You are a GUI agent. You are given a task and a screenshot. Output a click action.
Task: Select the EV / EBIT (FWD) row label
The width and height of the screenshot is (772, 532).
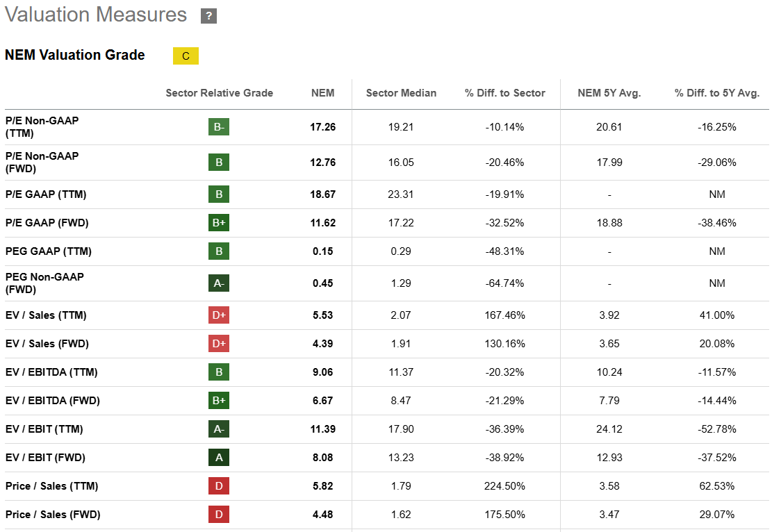pyautogui.click(x=45, y=458)
